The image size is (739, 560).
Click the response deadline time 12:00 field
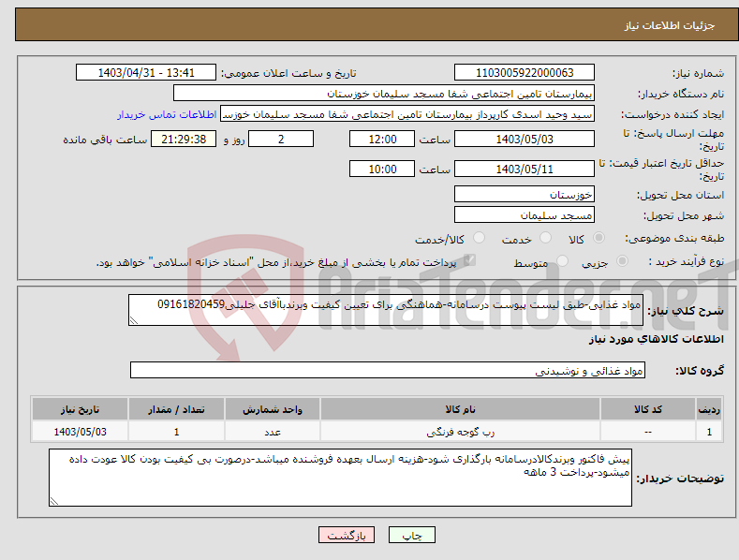(x=382, y=139)
